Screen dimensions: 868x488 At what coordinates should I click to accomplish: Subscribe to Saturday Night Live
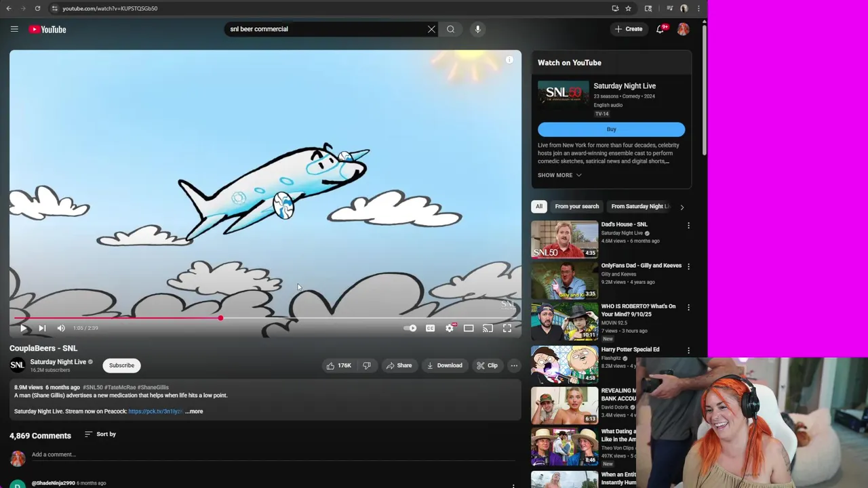click(121, 365)
